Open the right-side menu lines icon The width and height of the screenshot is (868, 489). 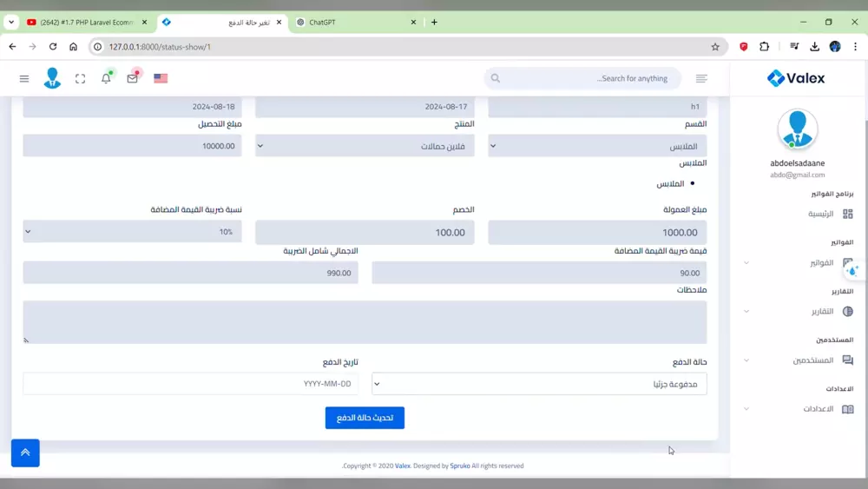click(701, 79)
